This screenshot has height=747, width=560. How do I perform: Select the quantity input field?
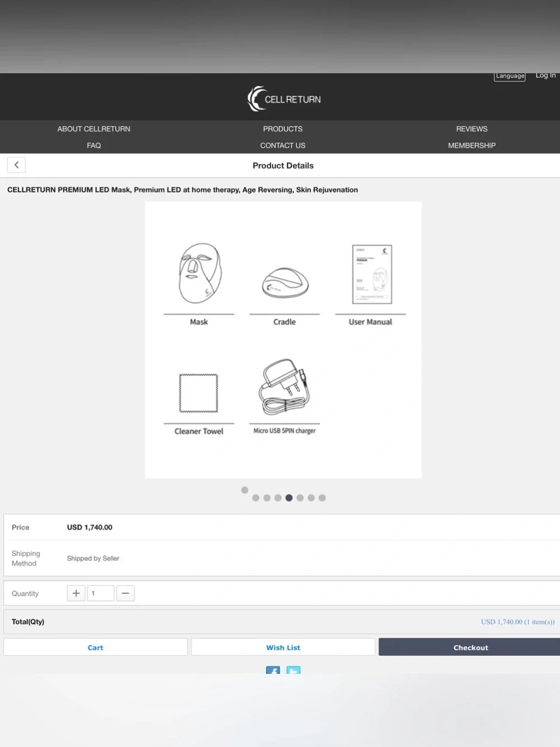[x=101, y=593]
